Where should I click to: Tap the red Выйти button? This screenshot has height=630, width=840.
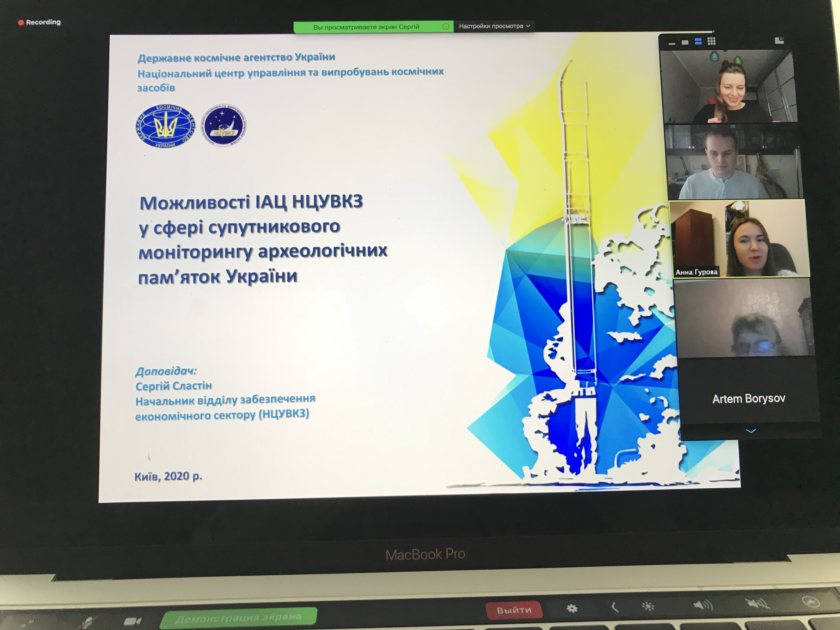click(x=514, y=610)
